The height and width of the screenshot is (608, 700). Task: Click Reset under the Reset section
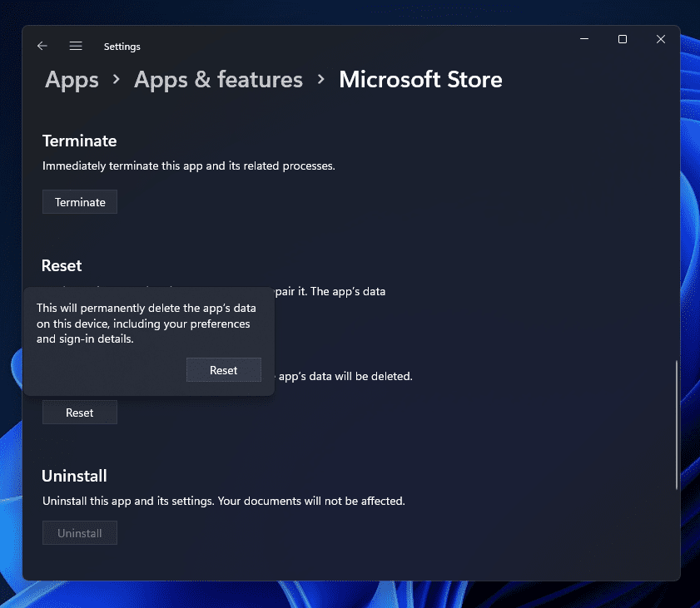pos(79,412)
